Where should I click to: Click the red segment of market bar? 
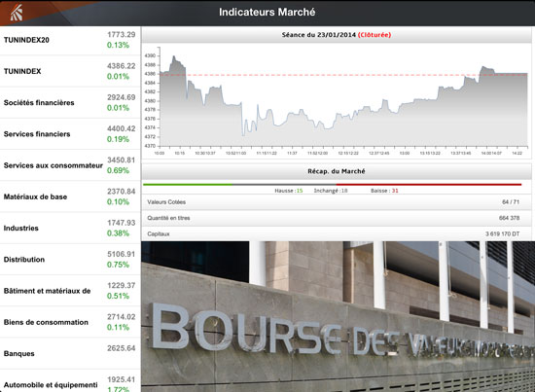429,185
